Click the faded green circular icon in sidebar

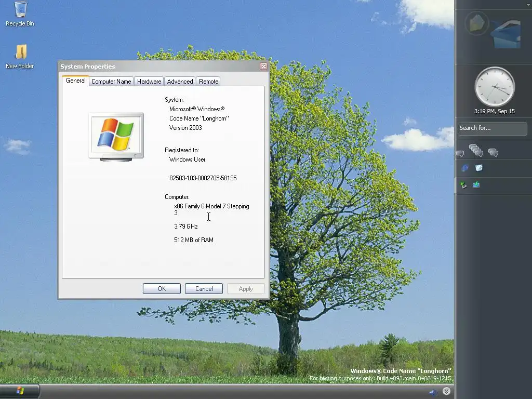pyautogui.click(x=477, y=23)
